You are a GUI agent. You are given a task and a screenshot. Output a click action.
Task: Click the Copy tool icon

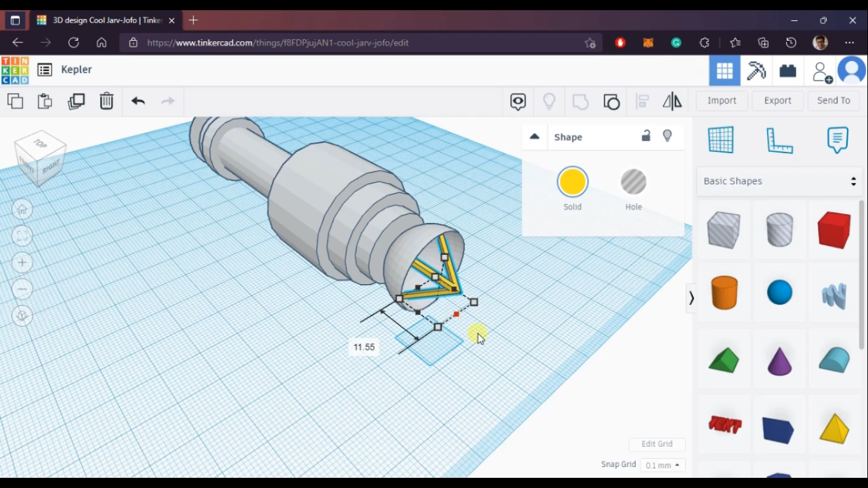coord(15,101)
